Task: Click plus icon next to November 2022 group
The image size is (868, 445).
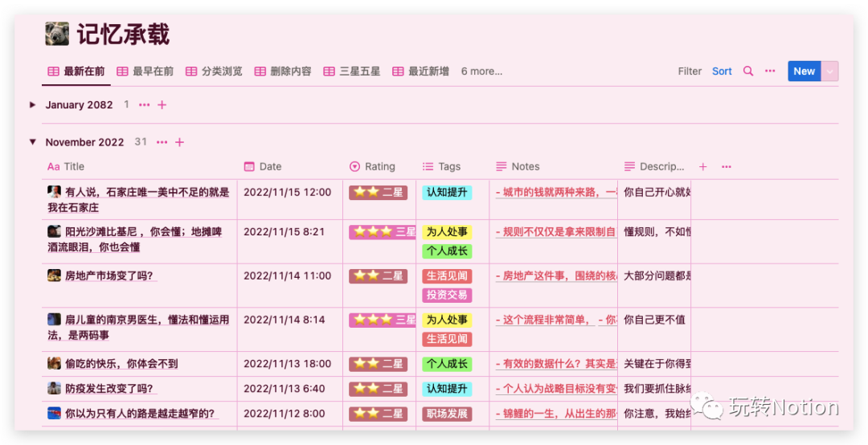Action: point(180,142)
